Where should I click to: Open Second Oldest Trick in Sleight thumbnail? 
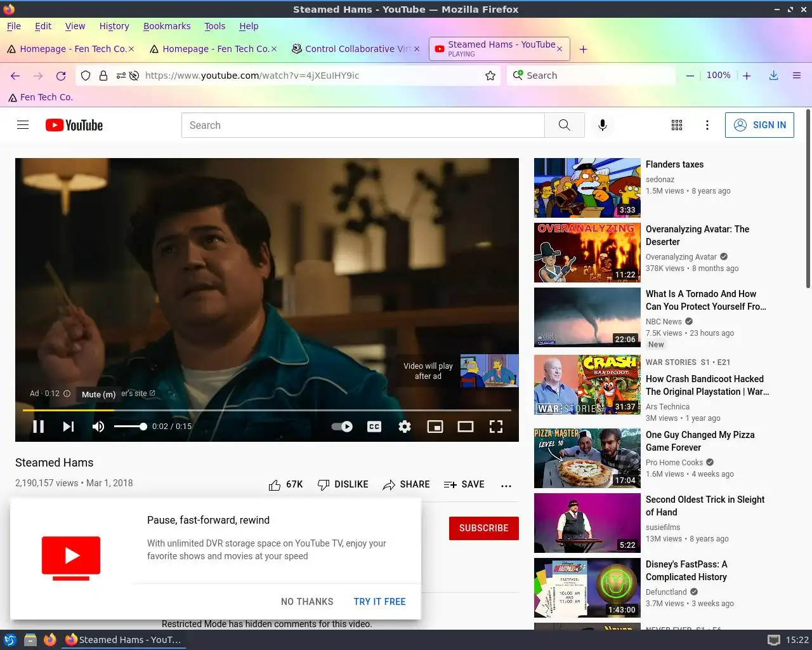click(x=587, y=523)
